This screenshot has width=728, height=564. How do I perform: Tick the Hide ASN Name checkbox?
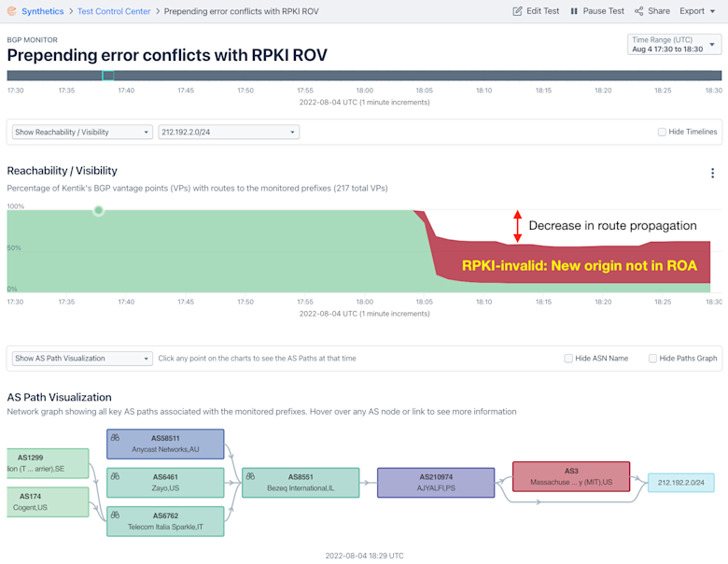568,359
